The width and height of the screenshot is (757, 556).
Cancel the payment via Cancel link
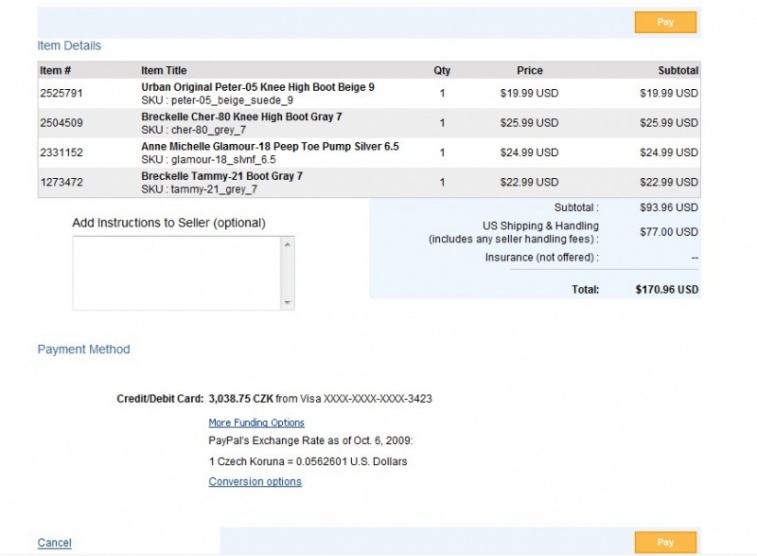[54, 543]
